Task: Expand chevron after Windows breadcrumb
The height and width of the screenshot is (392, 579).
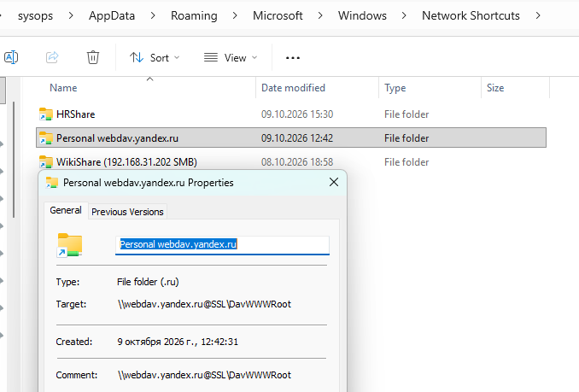Action: 404,15
